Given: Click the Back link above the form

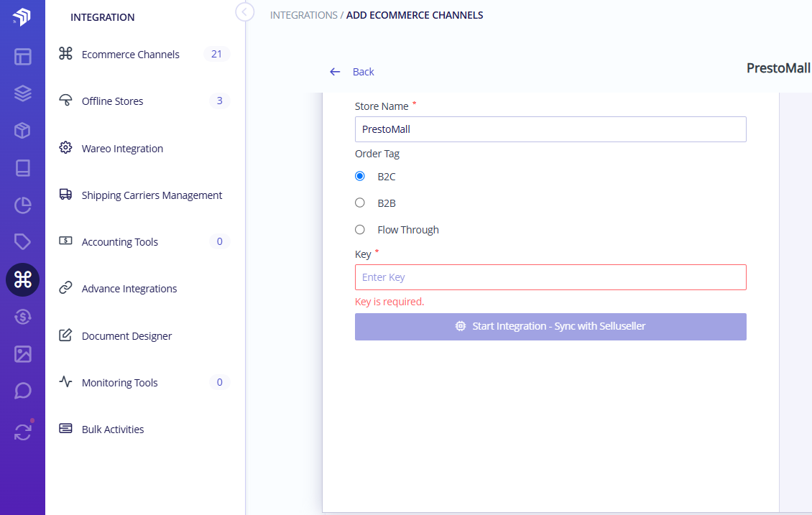Looking at the screenshot, I should (x=363, y=72).
